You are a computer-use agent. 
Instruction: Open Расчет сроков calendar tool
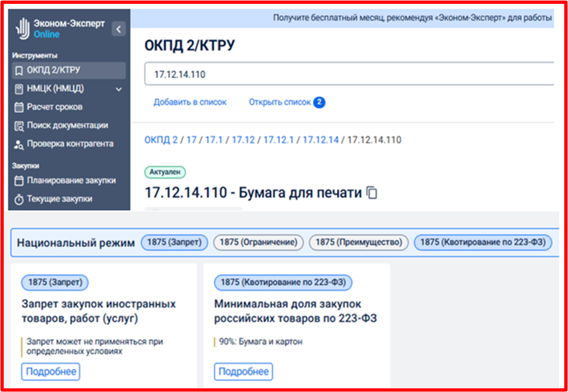(55, 107)
